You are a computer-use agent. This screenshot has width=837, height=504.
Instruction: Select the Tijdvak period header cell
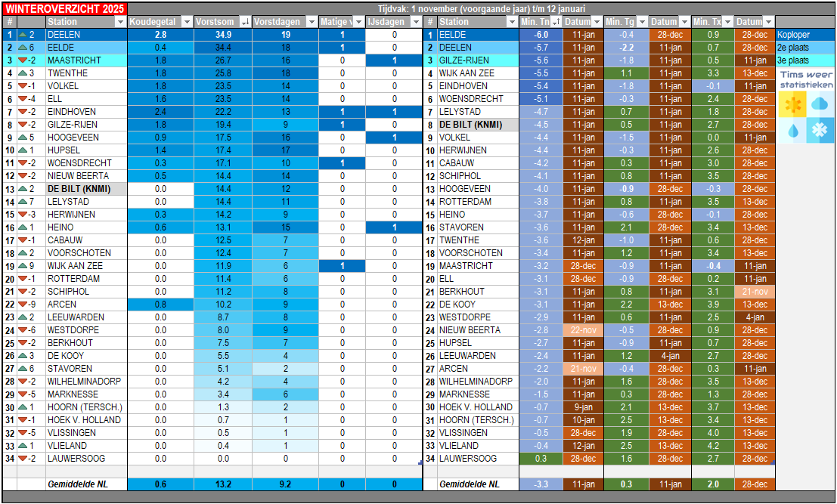click(x=481, y=9)
